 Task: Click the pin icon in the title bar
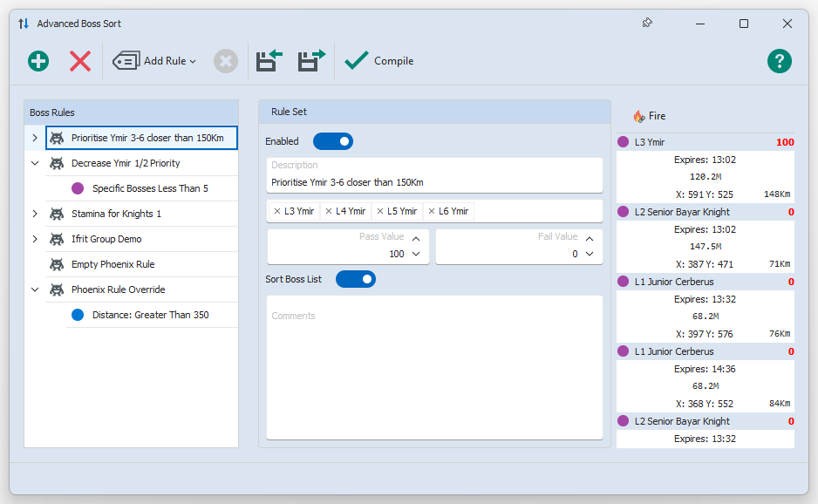(647, 24)
